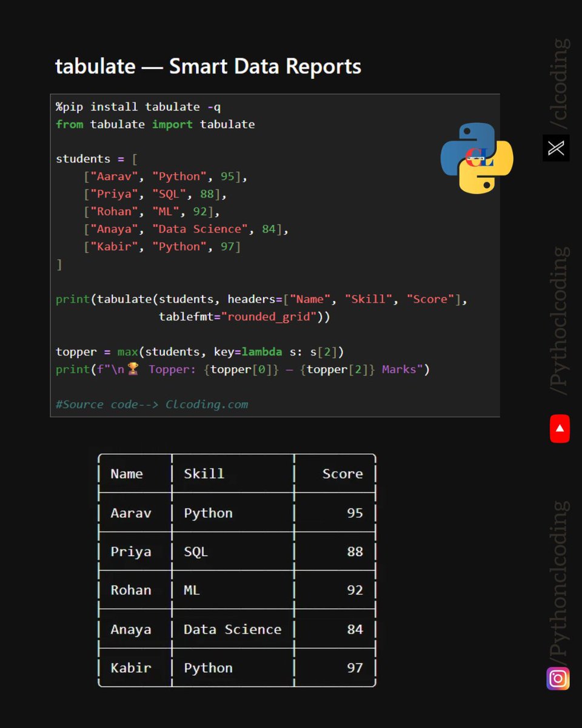Screen dimensions: 582x728
Task: Click the Python CL logo
Action: tap(477, 158)
